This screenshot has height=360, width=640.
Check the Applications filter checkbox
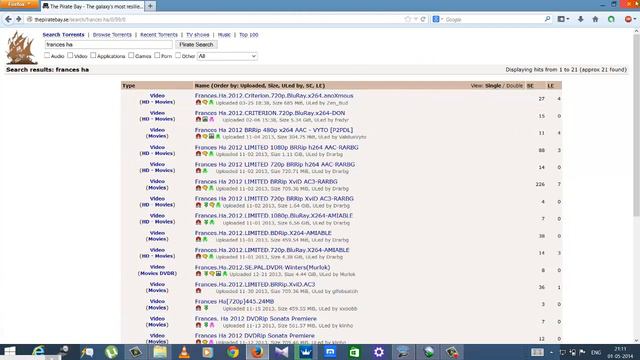(x=93, y=55)
